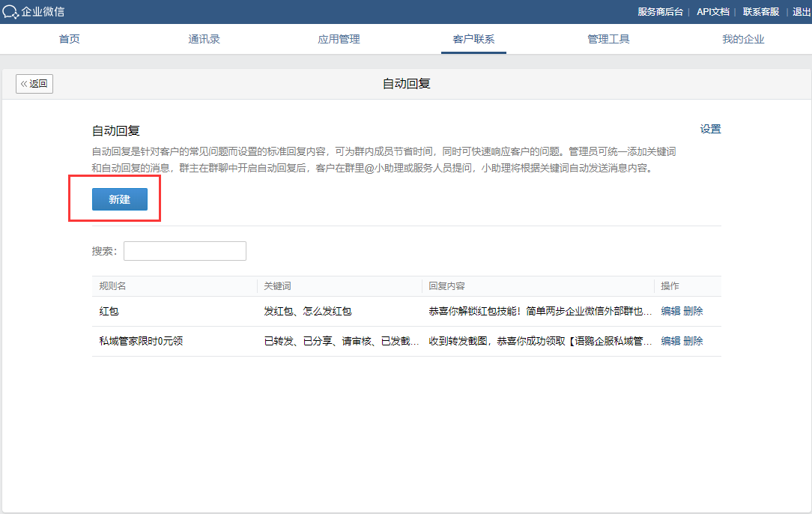This screenshot has width=812, height=514.
Task: Edit the 私域管家限时0元领 rule
Action: [670, 341]
